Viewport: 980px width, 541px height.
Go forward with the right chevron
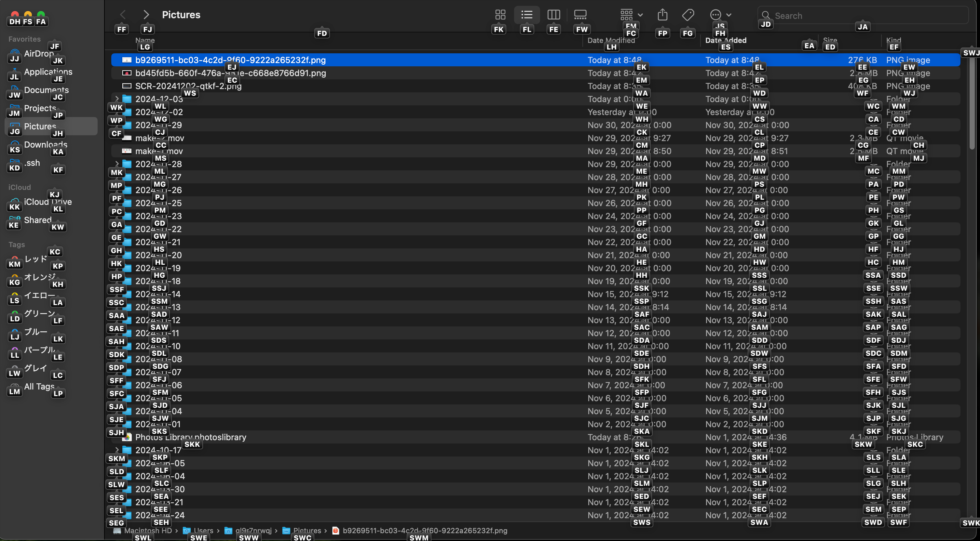coord(146,15)
